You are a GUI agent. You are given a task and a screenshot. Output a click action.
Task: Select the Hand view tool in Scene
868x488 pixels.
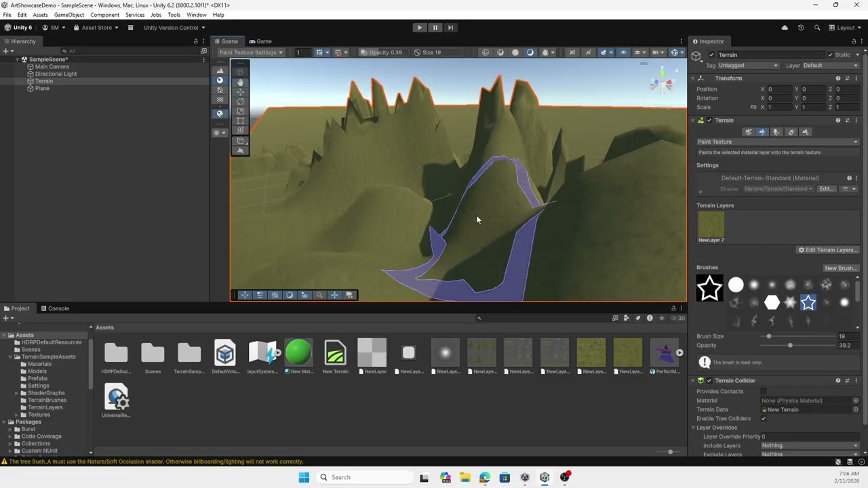pyautogui.click(x=240, y=82)
